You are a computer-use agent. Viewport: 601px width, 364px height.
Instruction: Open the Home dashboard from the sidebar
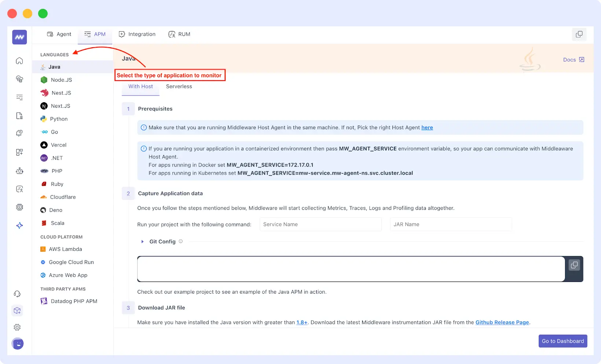click(19, 60)
